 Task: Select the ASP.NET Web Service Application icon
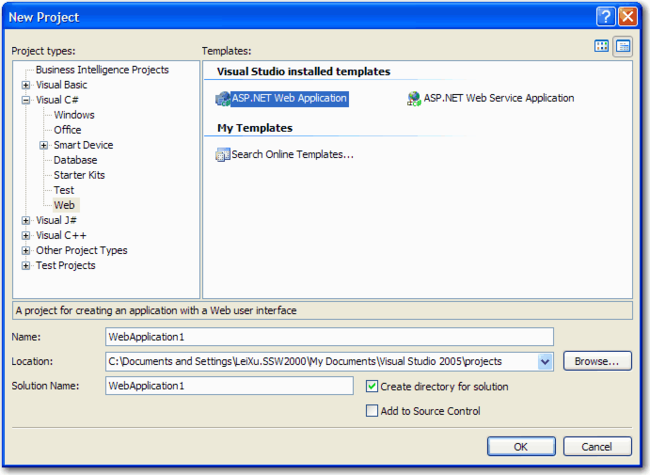414,99
